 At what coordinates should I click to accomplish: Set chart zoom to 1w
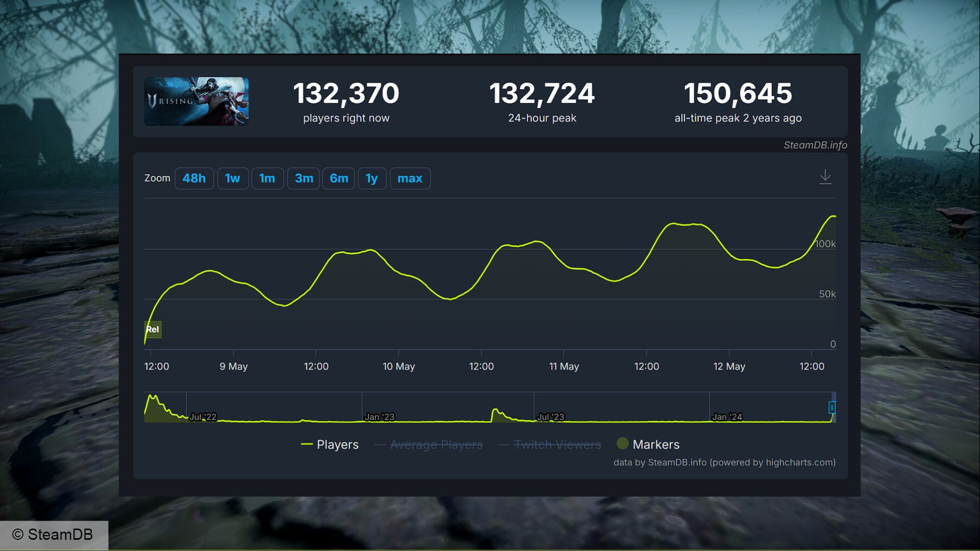coord(233,178)
